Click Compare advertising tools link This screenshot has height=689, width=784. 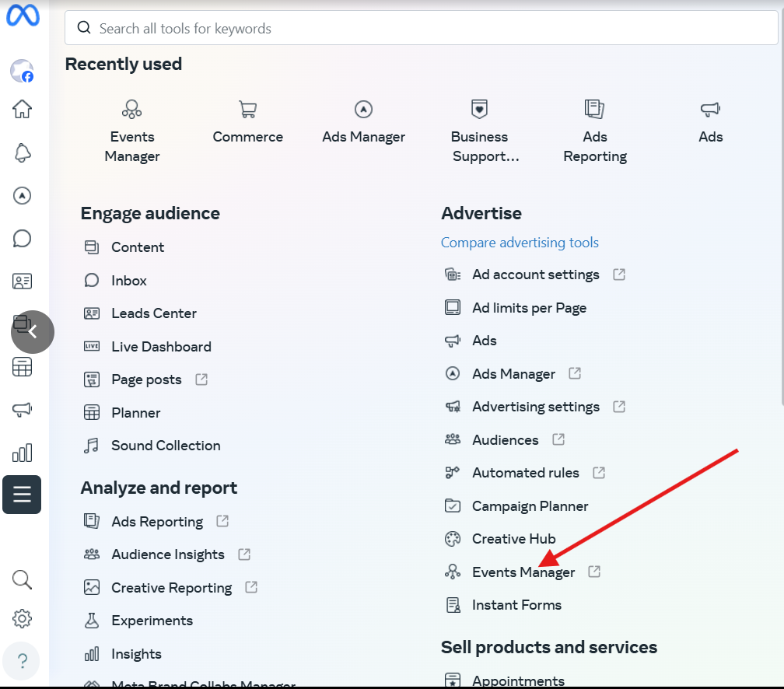click(x=520, y=243)
